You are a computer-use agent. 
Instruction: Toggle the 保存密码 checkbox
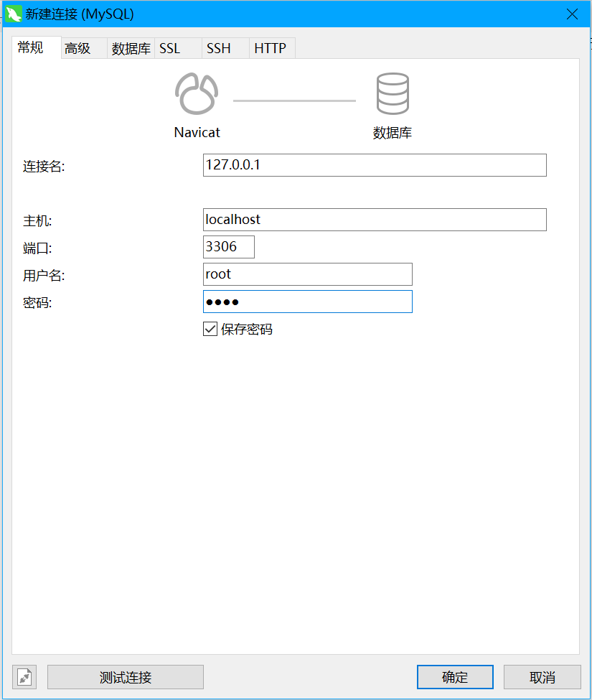[x=210, y=329]
